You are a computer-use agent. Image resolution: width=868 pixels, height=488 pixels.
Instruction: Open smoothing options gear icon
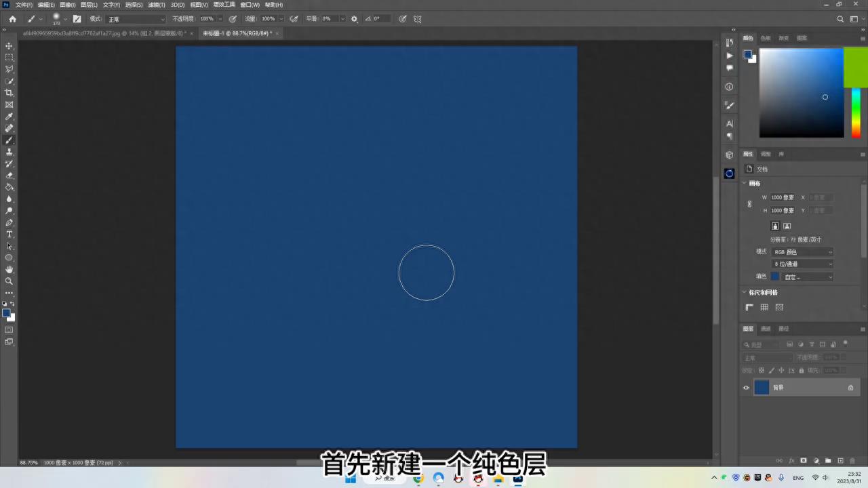point(354,19)
